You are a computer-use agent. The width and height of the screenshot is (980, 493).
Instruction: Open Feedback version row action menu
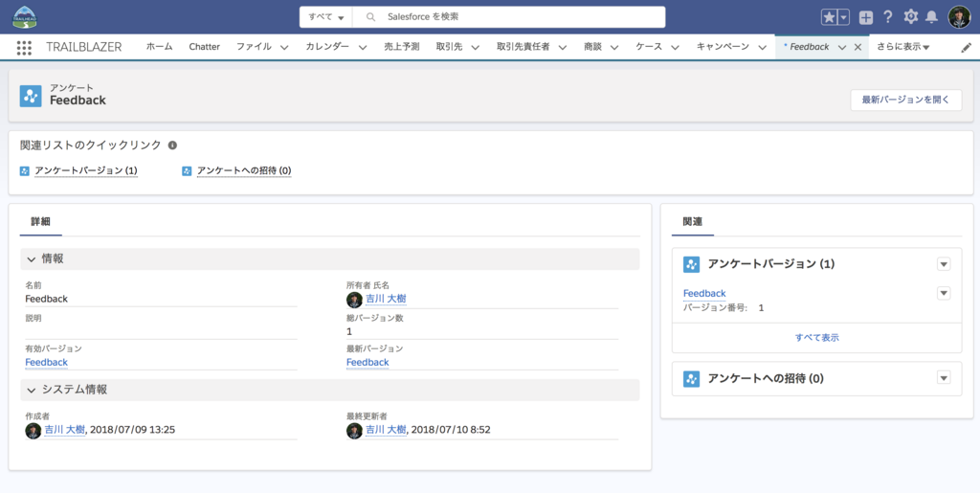(944, 293)
